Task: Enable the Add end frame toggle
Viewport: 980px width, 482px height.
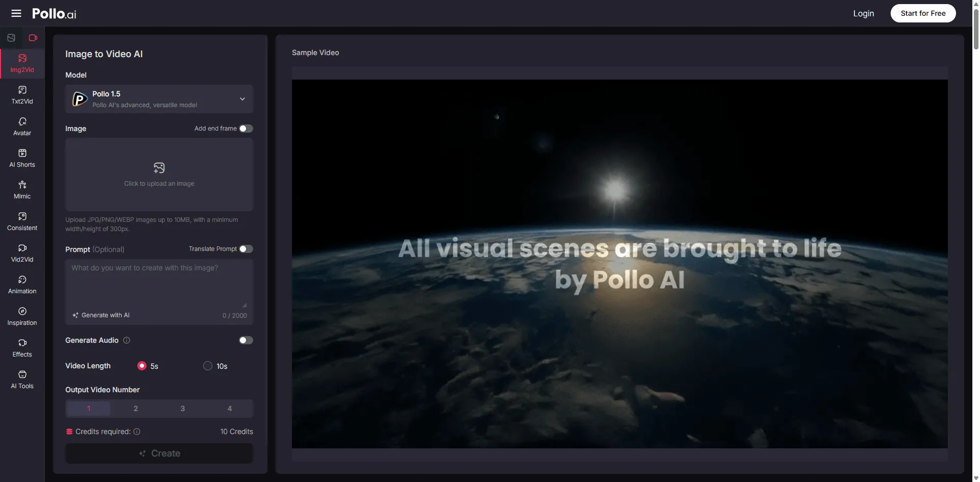Action: [246, 129]
